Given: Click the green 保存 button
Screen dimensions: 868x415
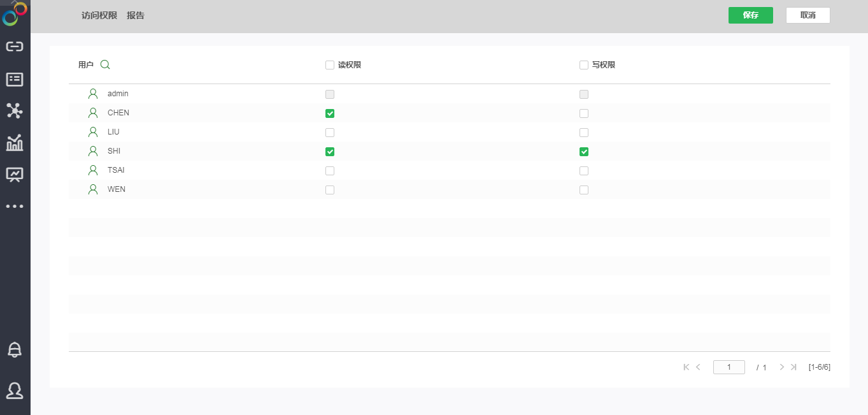Looking at the screenshot, I should (750, 15).
